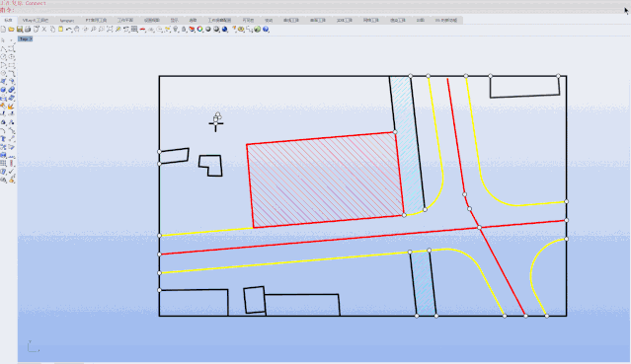Click in the command line input field
Screen dimensions: 631x364
point(318,10)
